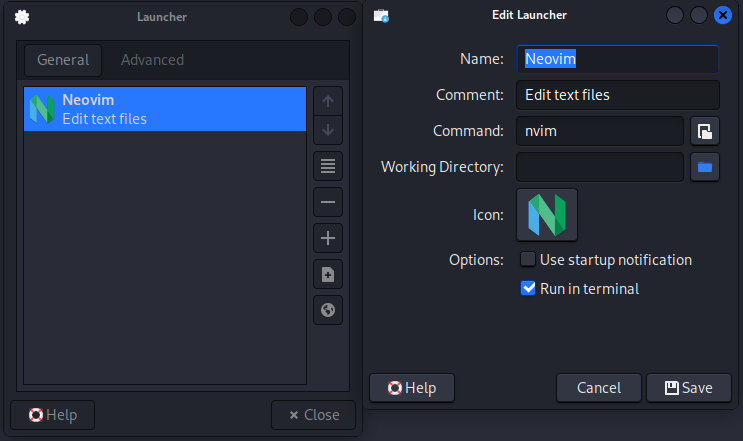Open Help in the Edit Launcher dialog
Viewport: 743px width, 441px height.
click(x=412, y=388)
